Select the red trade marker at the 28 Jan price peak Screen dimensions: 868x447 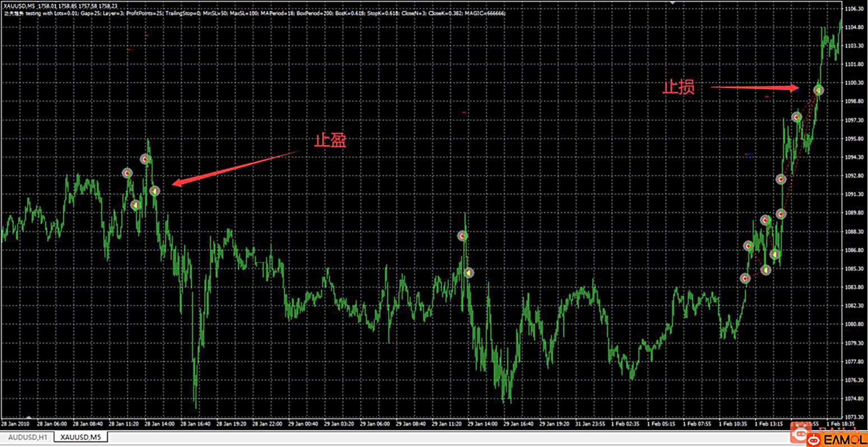[145, 159]
